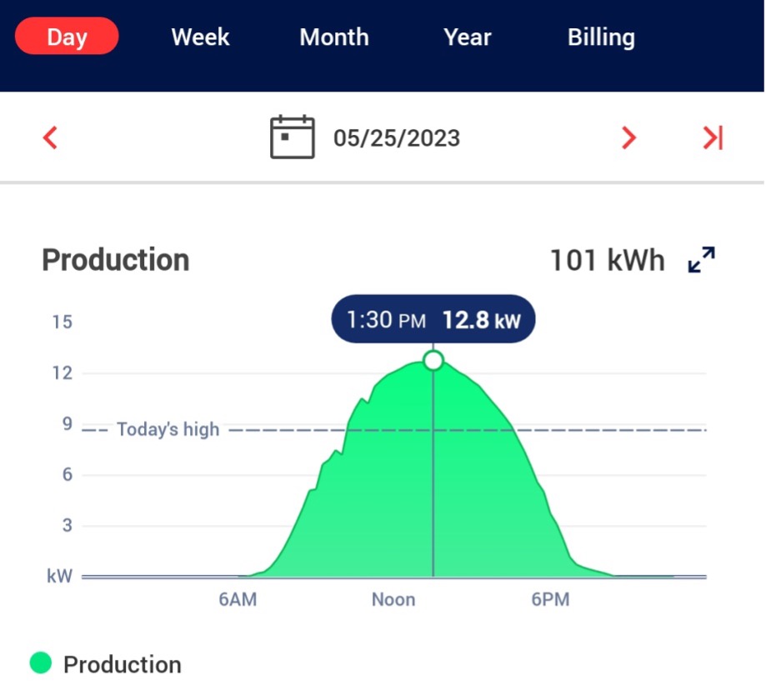Switch to the Day view tab

pos(67,37)
